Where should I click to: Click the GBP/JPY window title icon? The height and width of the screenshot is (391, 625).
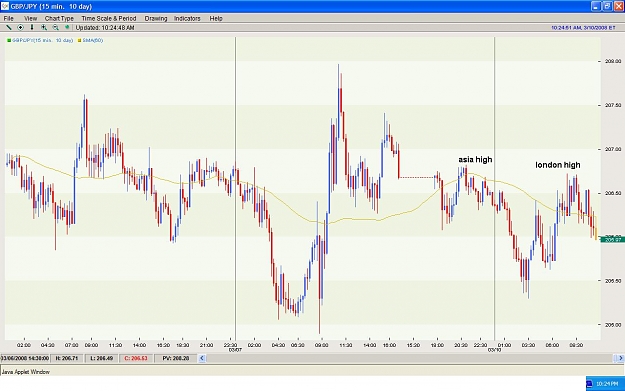pos(5,6)
